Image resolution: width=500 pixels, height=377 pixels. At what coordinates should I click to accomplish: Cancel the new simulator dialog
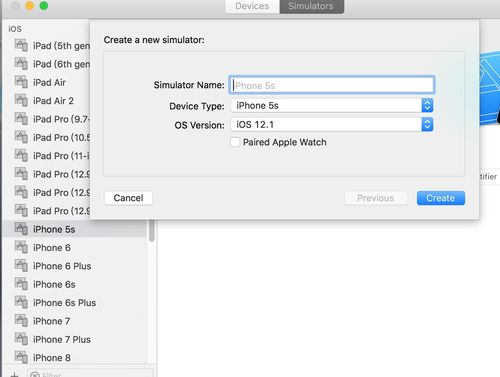tap(128, 198)
